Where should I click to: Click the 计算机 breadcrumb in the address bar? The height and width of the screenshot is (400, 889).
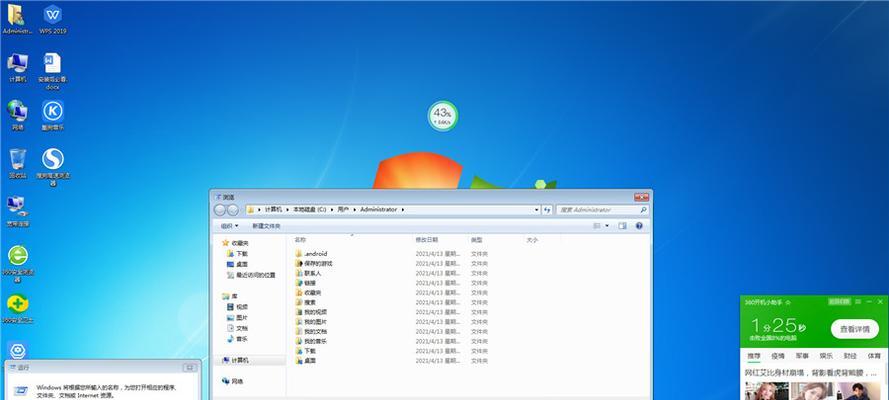(273, 210)
